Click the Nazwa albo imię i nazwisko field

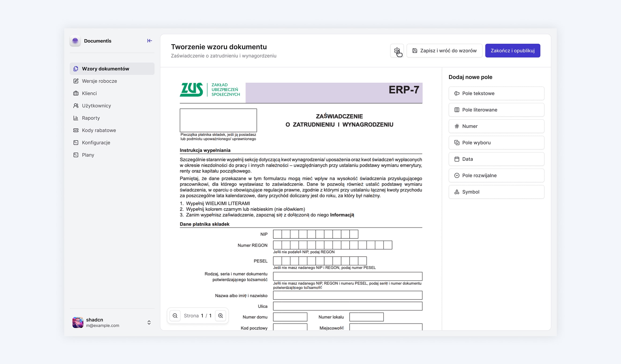point(348,295)
